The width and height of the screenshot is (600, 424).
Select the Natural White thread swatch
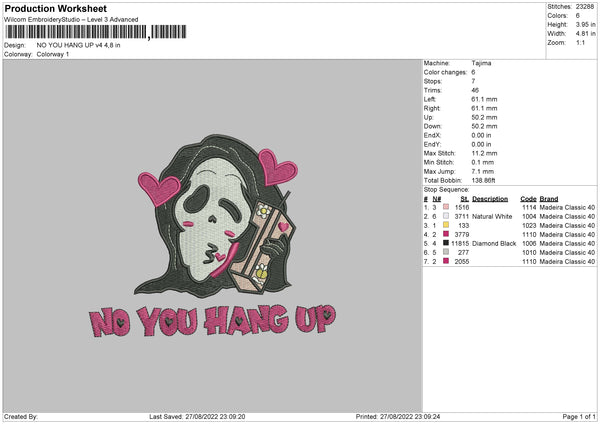(443, 216)
